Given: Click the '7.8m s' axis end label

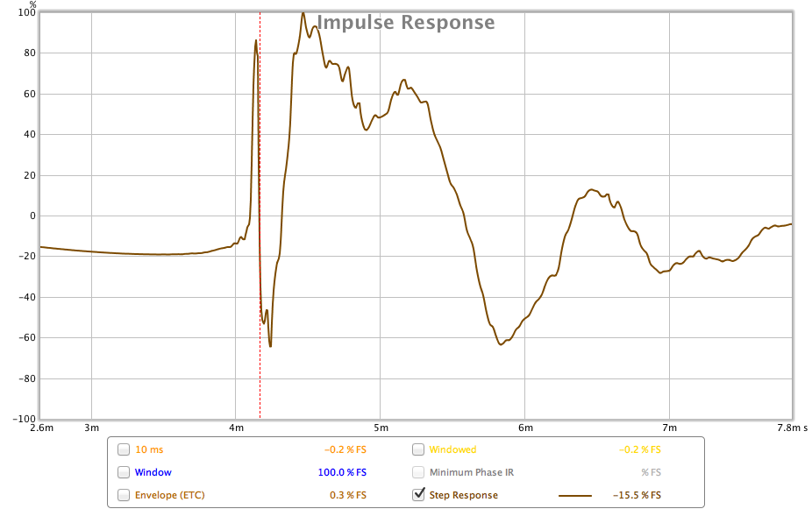Looking at the screenshot, I should (792, 428).
